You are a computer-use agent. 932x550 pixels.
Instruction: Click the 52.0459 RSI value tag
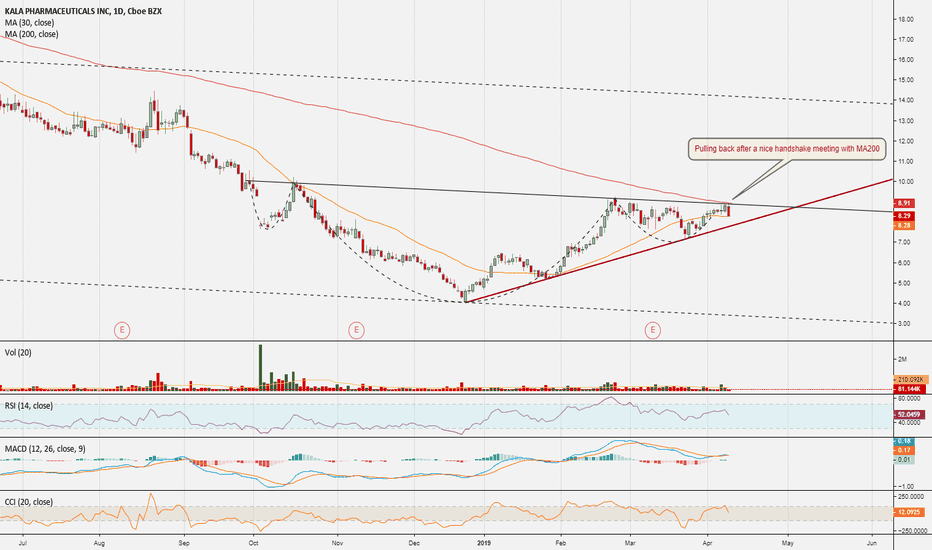click(909, 414)
